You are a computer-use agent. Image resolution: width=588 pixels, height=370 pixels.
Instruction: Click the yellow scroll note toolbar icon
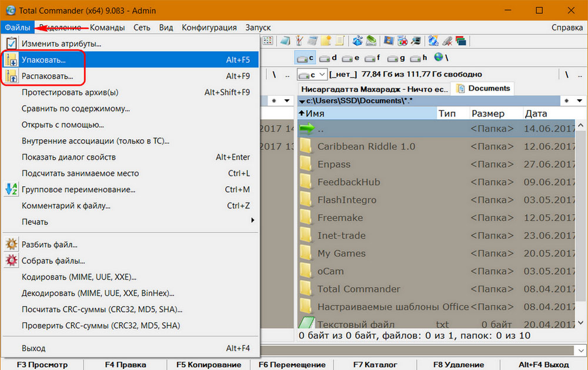(340, 41)
